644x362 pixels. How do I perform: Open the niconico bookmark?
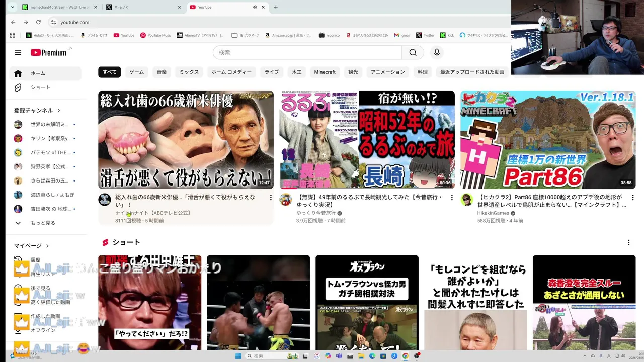click(x=329, y=35)
